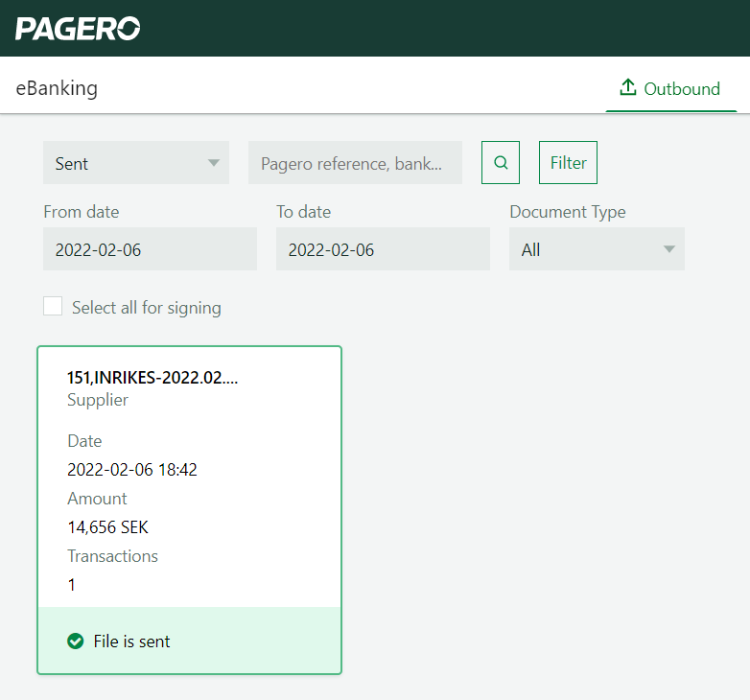Click the File is sent status text
The height and width of the screenshot is (700, 750).
131,642
